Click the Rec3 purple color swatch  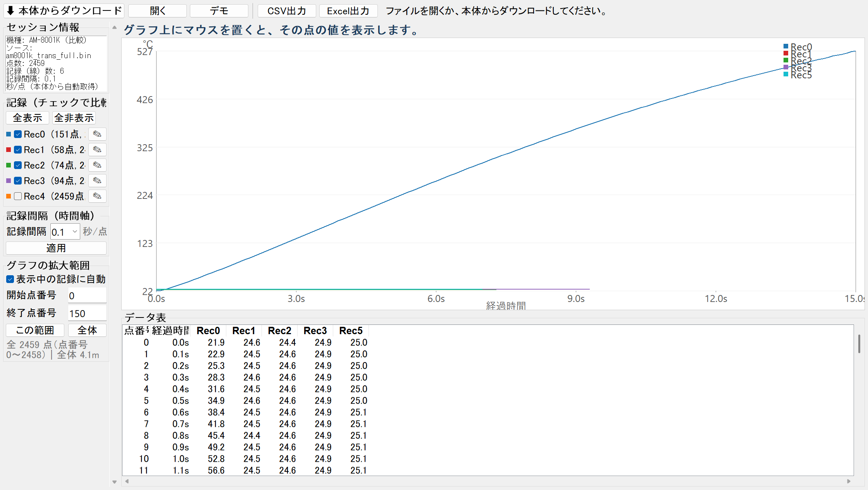(9, 181)
